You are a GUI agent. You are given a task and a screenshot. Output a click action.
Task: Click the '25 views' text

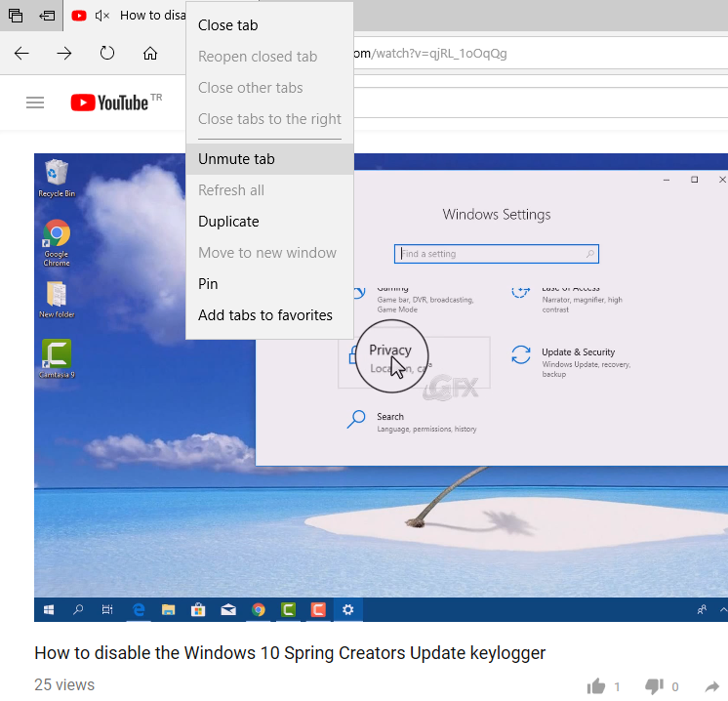(64, 684)
